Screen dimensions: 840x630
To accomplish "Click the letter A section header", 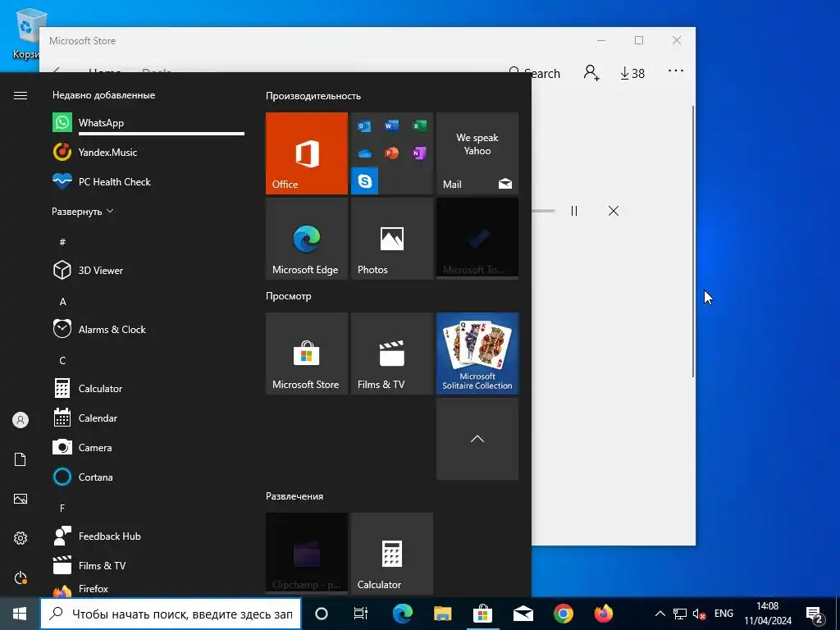I will [62, 302].
